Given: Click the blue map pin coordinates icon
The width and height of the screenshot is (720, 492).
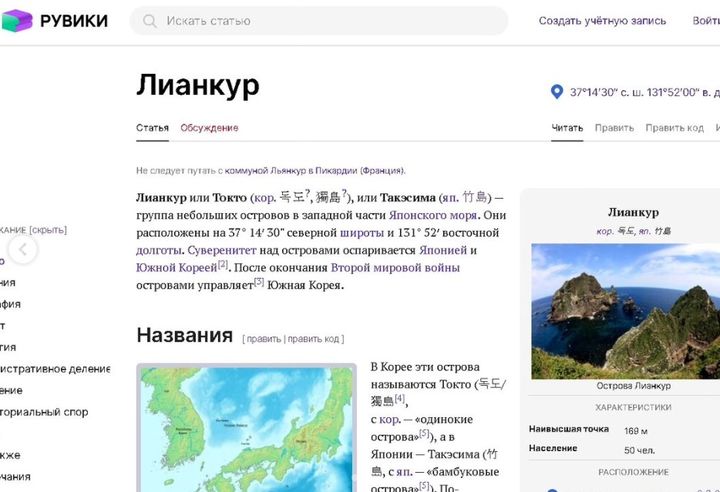Looking at the screenshot, I should [x=557, y=92].
